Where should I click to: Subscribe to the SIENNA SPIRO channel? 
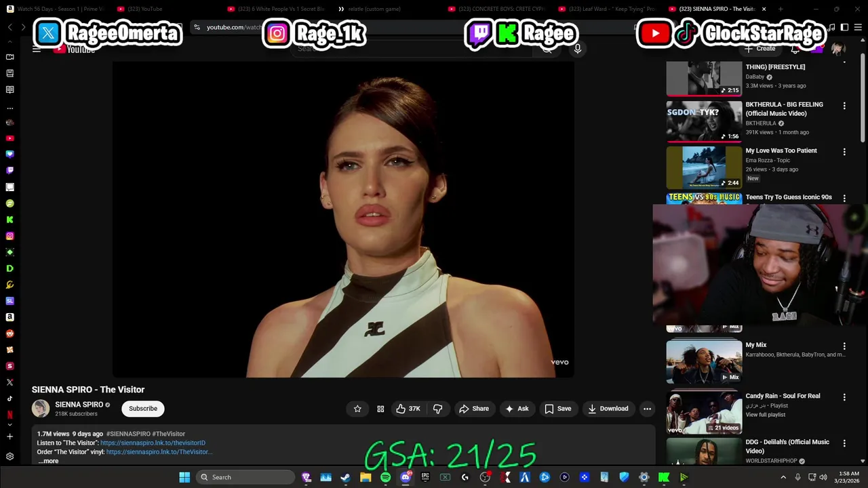pos(143,409)
